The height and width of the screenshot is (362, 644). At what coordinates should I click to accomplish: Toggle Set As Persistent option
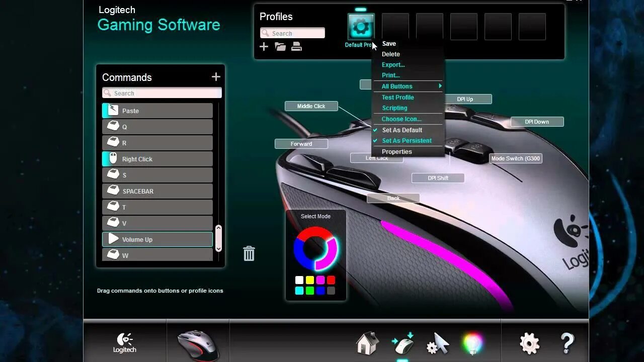pos(407,141)
